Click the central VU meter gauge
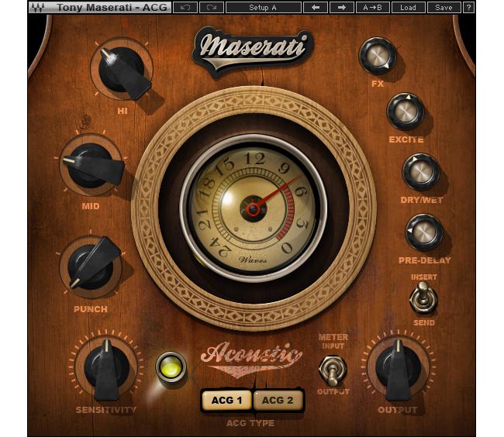 pyautogui.click(x=254, y=208)
